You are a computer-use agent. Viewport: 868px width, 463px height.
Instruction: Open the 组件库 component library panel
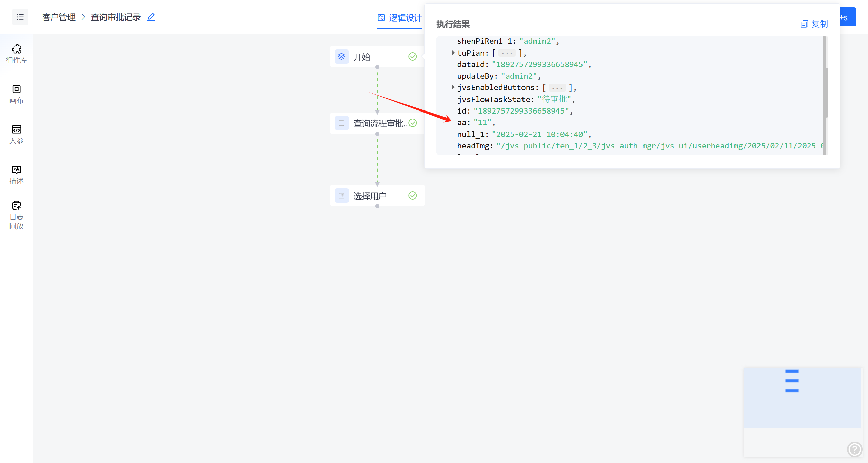coord(16,54)
